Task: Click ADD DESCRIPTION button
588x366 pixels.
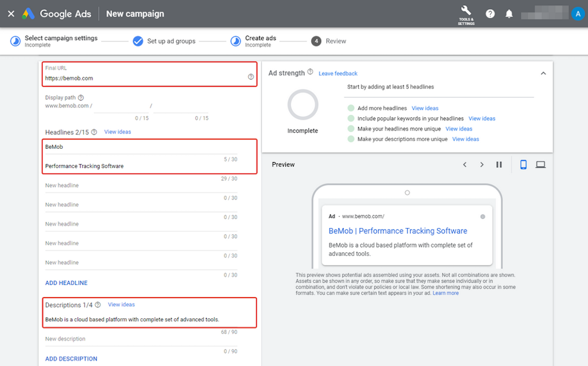Action: tap(71, 359)
